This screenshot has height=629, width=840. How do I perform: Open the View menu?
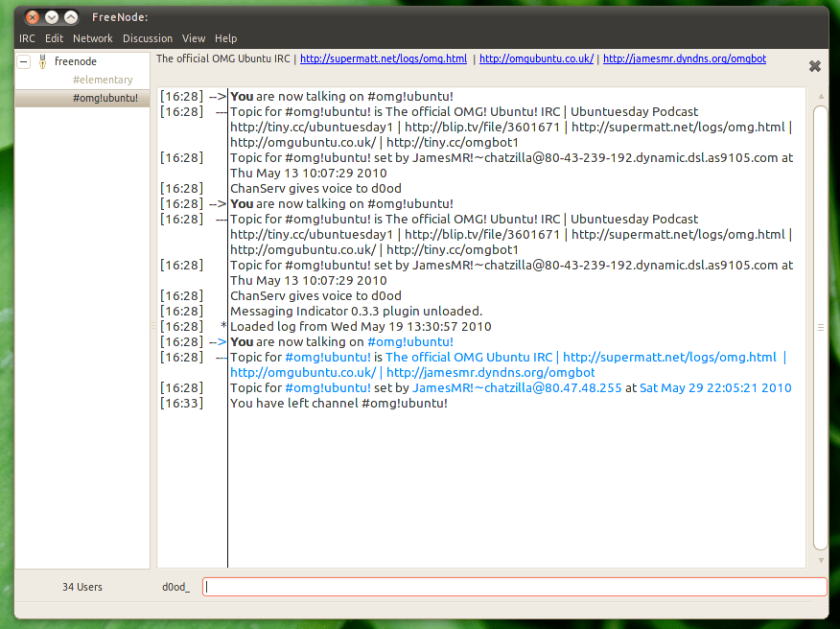tap(193, 39)
